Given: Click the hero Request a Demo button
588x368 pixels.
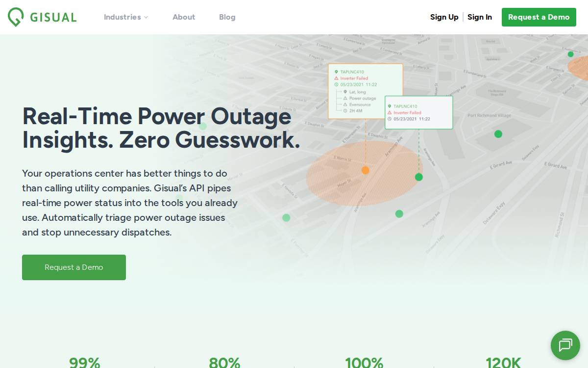Looking at the screenshot, I should [x=74, y=267].
